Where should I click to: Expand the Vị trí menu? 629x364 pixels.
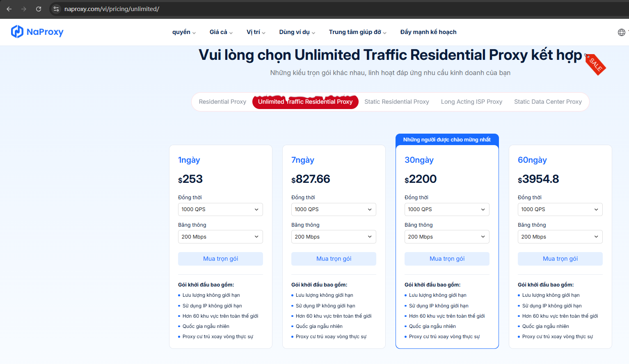point(256,32)
